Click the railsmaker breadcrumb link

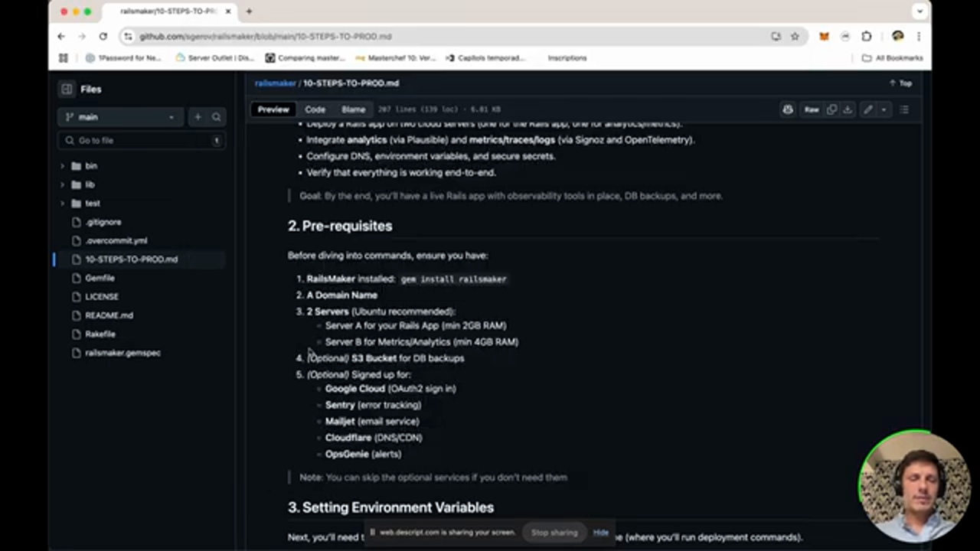(276, 83)
